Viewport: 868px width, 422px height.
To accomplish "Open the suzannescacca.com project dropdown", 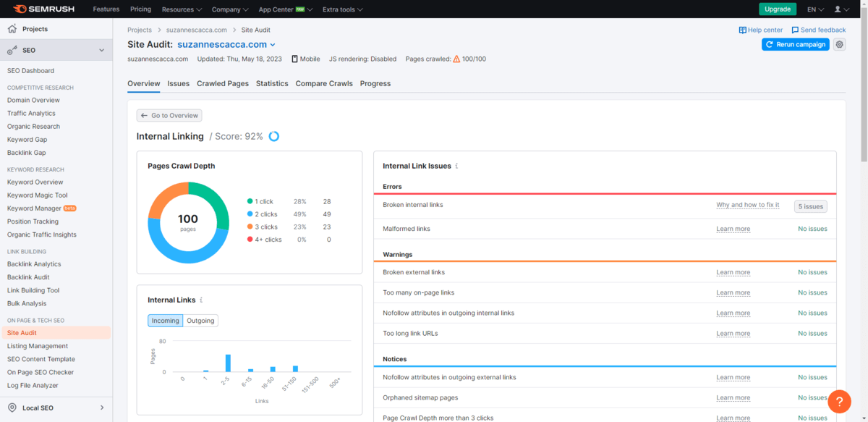I will point(226,44).
